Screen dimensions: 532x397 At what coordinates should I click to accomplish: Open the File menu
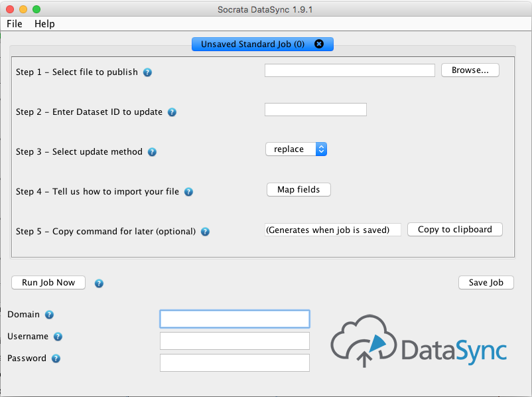(14, 24)
